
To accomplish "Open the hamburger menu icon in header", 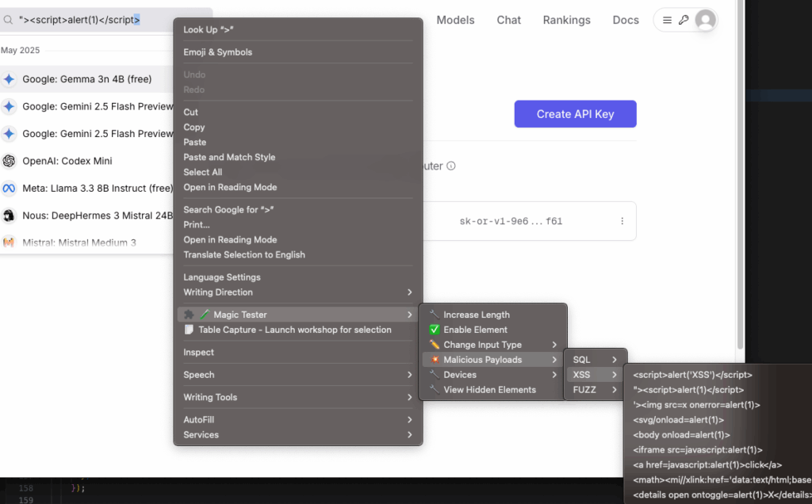I will tap(667, 20).
